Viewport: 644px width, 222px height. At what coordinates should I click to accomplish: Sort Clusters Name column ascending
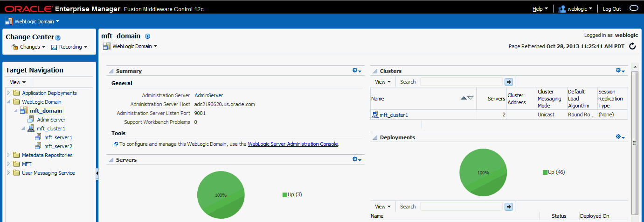click(x=464, y=98)
